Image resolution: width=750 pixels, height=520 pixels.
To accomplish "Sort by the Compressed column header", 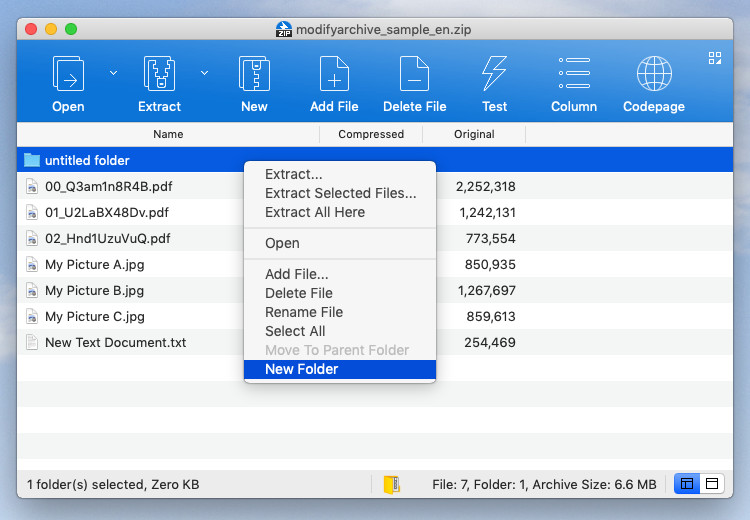I will point(371,134).
